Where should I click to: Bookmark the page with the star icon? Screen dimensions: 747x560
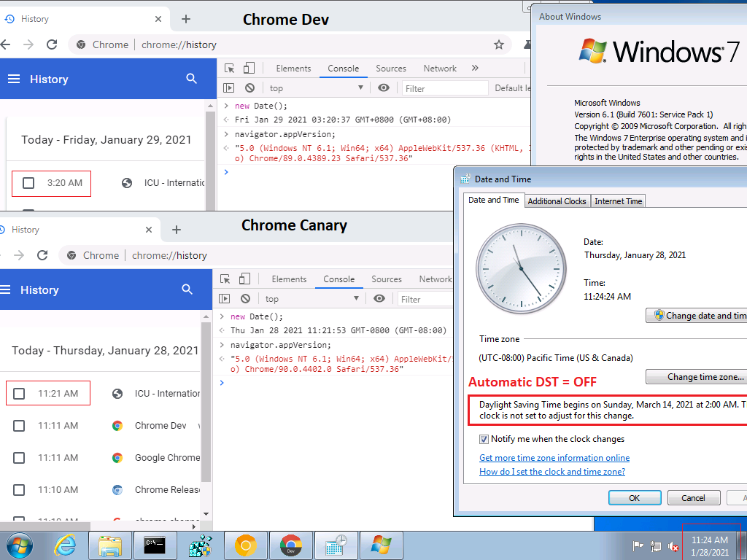pos(499,44)
